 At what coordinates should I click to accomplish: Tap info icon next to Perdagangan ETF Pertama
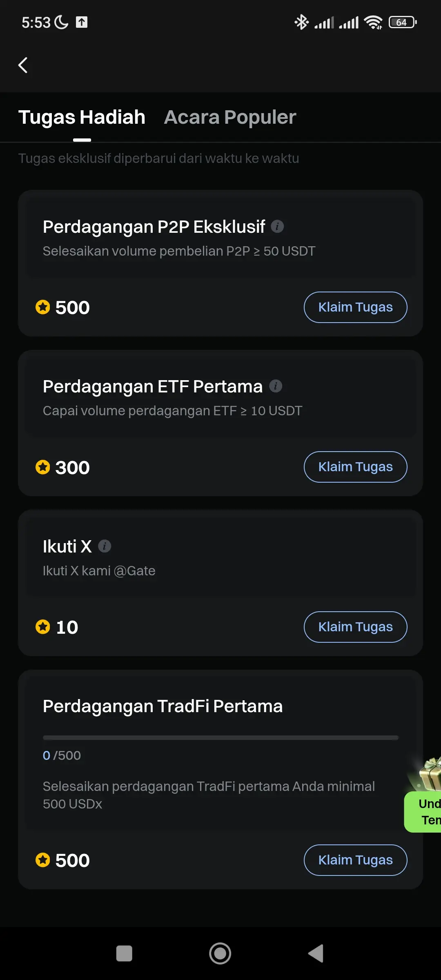click(x=276, y=386)
